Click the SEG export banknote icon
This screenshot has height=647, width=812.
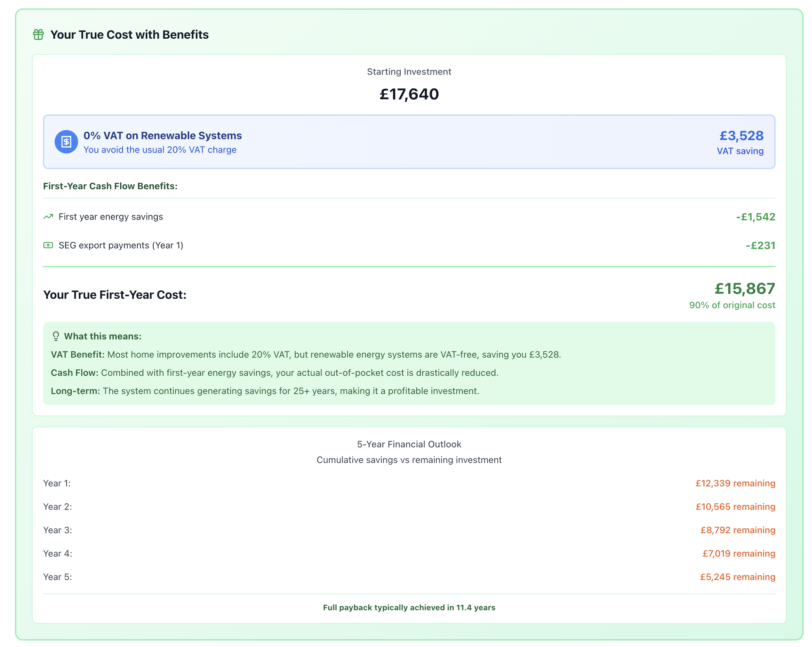48,245
